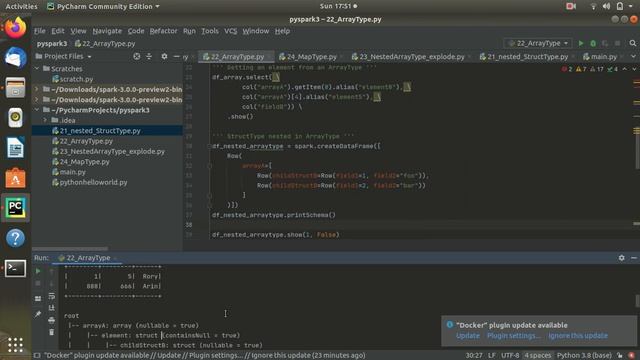This screenshot has height=360, width=640.
Task: Run the 22_ArrayType configuration with green play button
Action: coord(581,43)
